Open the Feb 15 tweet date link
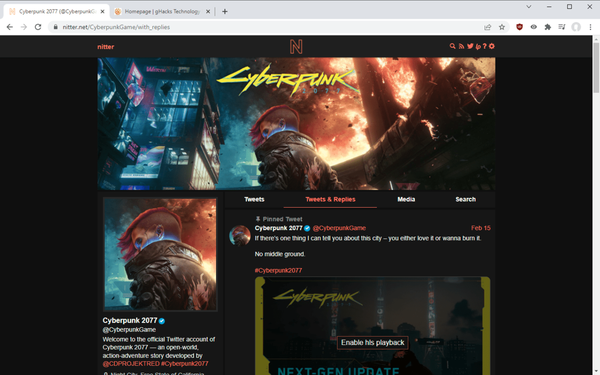The width and height of the screenshot is (600, 375). (x=481, y=228)
